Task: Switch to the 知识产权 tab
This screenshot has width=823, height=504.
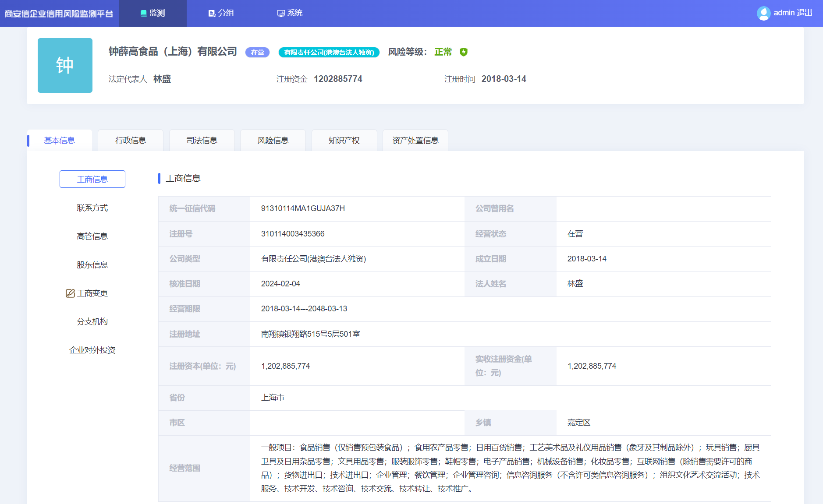Action: 344,141
